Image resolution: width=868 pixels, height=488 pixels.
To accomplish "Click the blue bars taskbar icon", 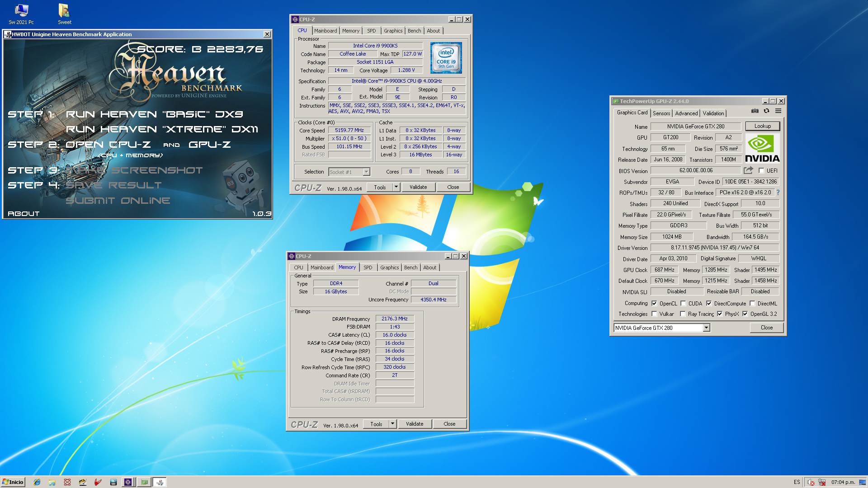I will tap(113, 482).
